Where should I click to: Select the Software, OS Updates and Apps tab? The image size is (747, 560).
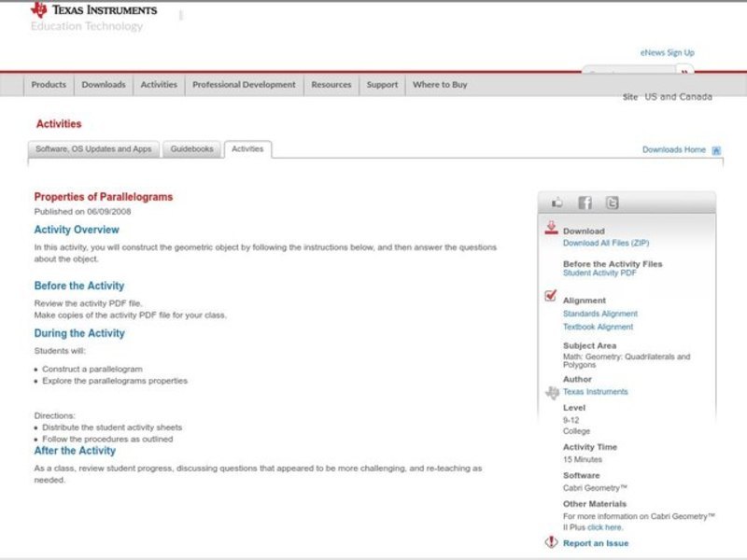coord(93,149)
